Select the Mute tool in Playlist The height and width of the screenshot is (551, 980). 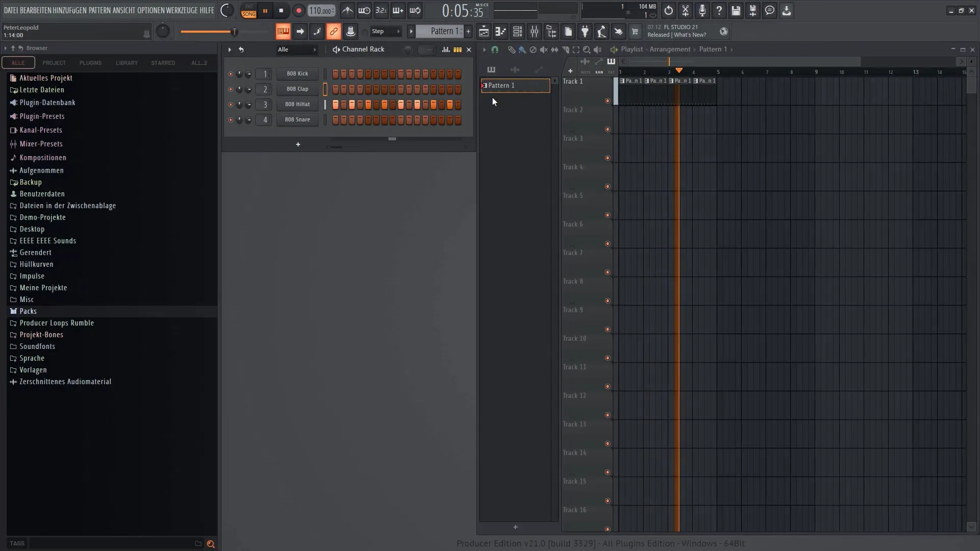(x=544, y=49)
